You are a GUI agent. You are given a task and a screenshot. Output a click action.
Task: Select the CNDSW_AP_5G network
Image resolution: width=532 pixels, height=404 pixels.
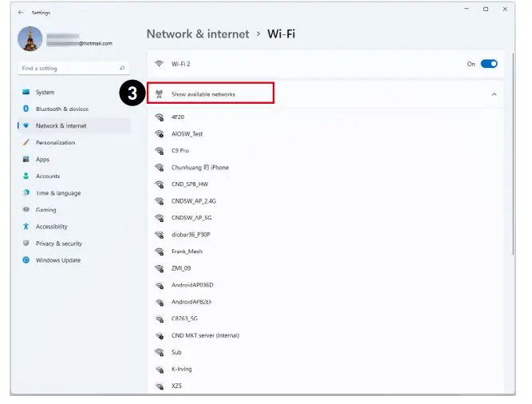(191, 218)
